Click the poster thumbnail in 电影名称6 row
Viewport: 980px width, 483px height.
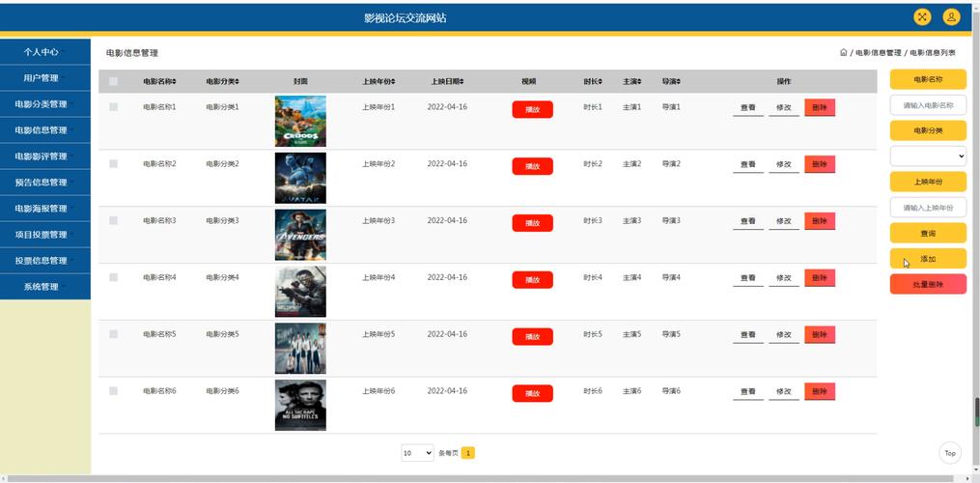click(x=300, y=406)
